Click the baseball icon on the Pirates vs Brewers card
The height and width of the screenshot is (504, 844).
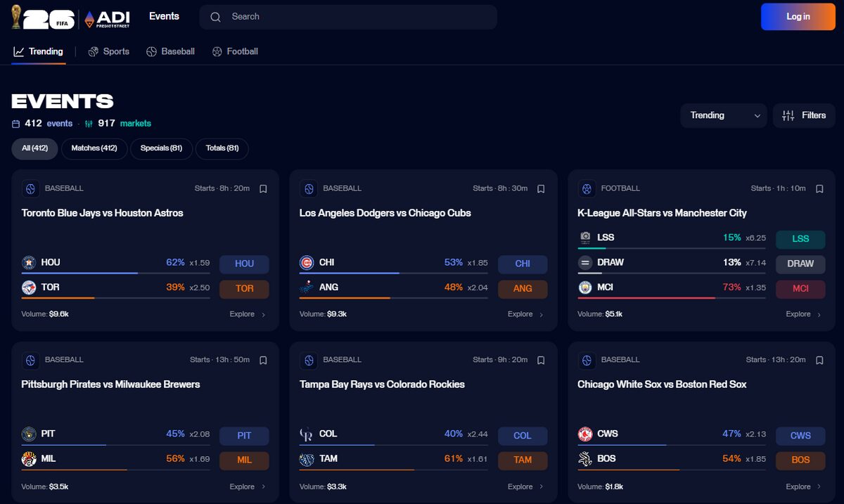[30, 361]
